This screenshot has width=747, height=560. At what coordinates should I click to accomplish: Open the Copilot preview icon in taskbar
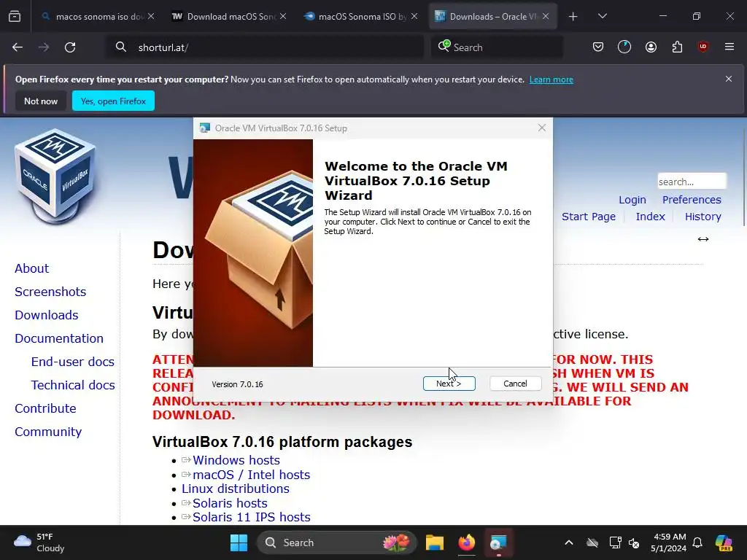(x=724, y=542)
